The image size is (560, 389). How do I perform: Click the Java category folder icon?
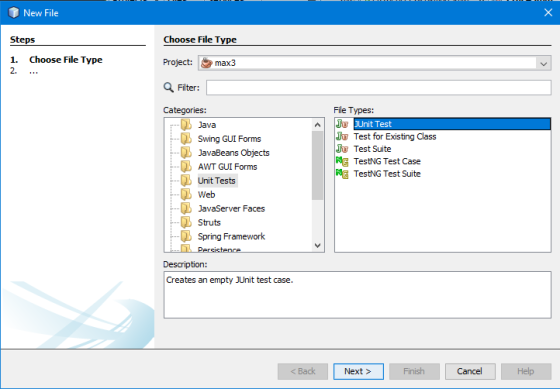186,125
